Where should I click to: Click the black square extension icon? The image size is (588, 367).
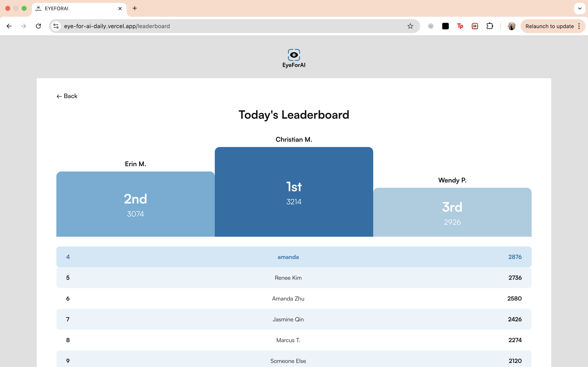[445, 26]
